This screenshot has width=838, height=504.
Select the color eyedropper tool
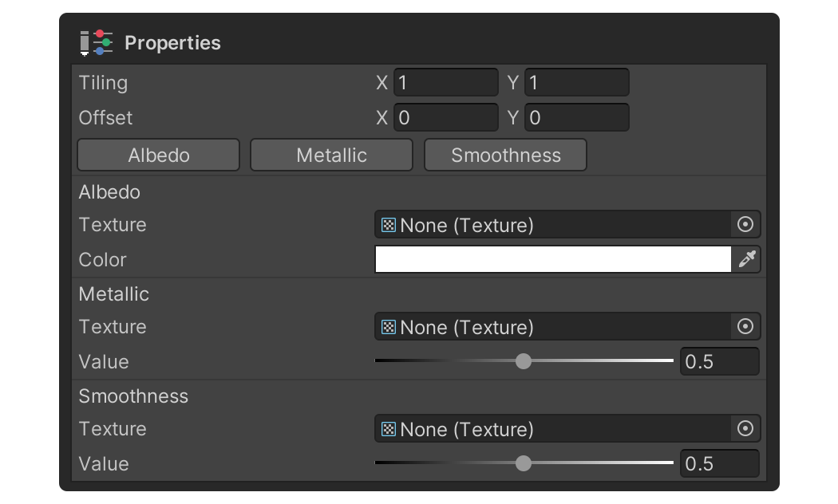(x=747, y=259)
